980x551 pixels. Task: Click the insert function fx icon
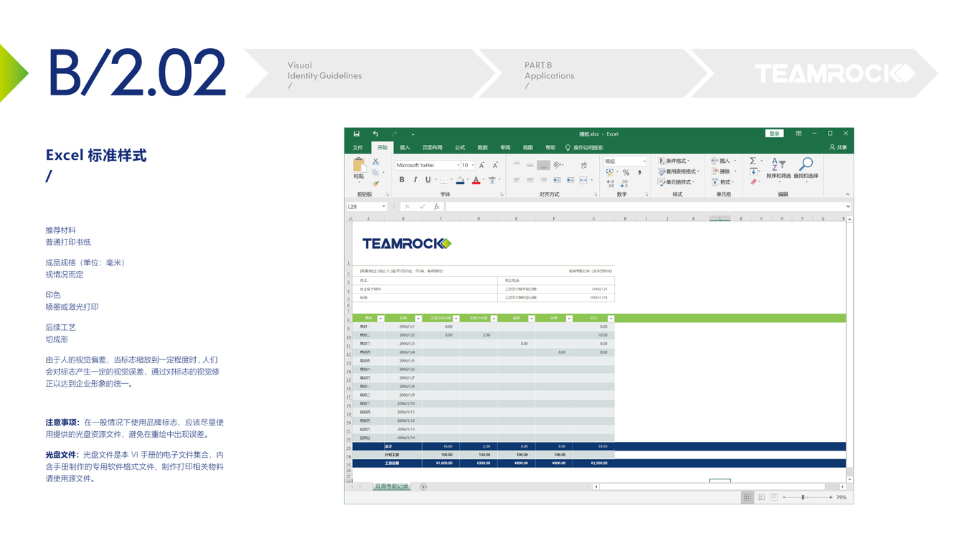point(436,207)
